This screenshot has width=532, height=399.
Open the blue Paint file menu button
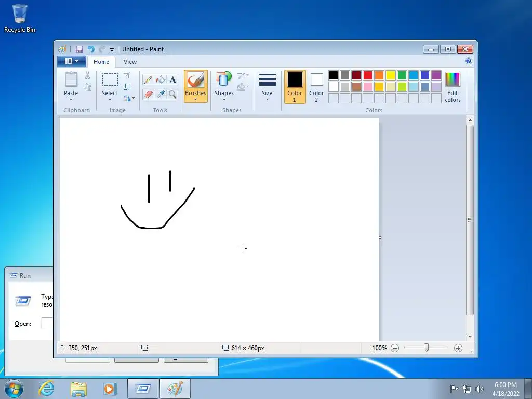point(72,61)
